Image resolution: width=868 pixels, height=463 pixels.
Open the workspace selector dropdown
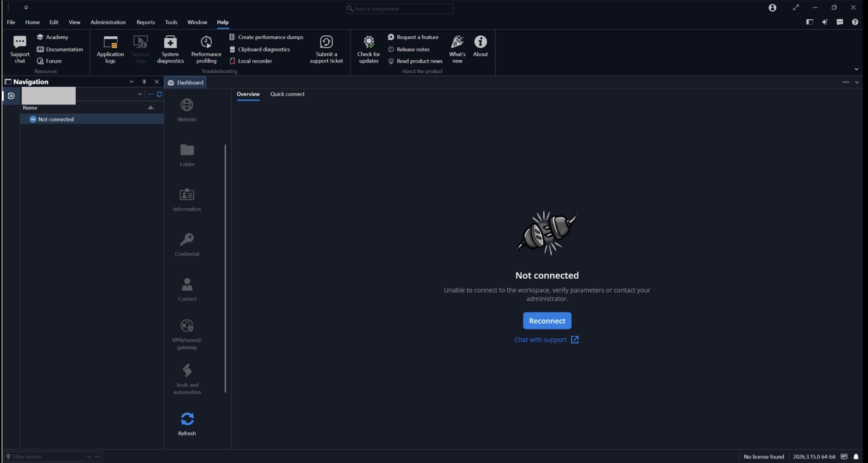pos(140,94)
